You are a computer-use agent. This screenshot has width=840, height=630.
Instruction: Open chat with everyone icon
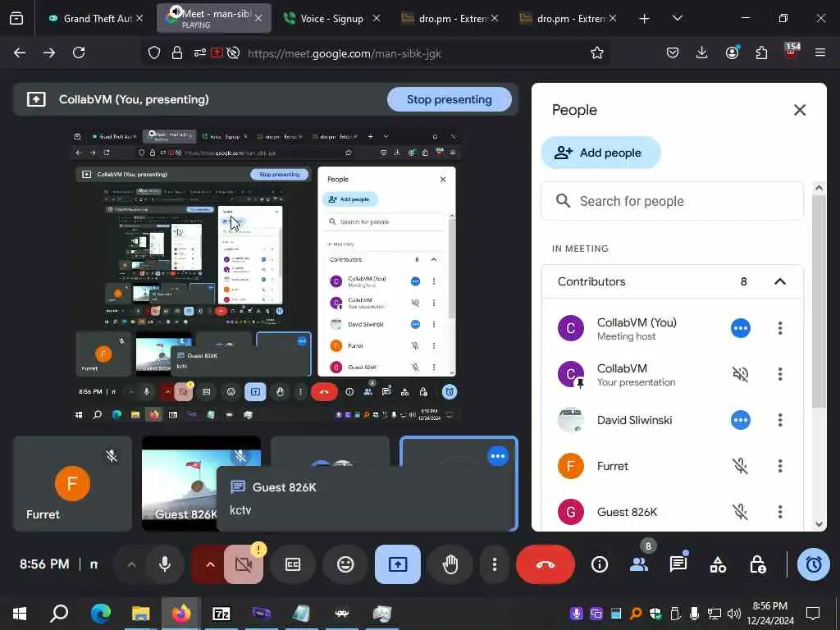point(678,564)
